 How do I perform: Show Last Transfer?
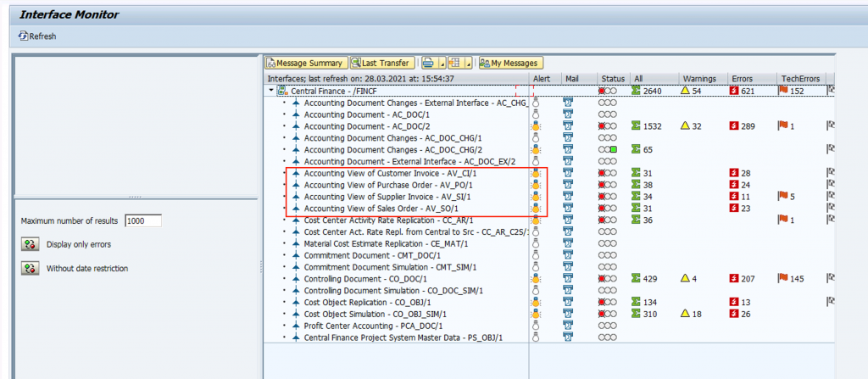(382, 63)
